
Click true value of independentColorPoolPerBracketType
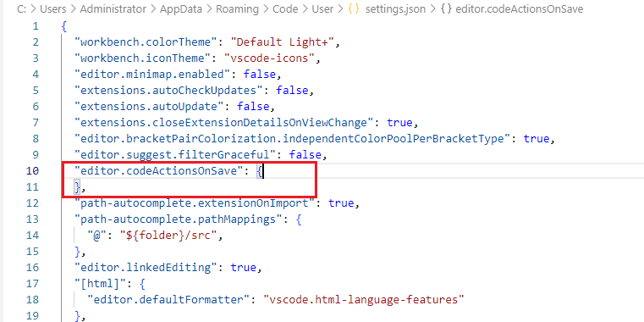point(537,139)
